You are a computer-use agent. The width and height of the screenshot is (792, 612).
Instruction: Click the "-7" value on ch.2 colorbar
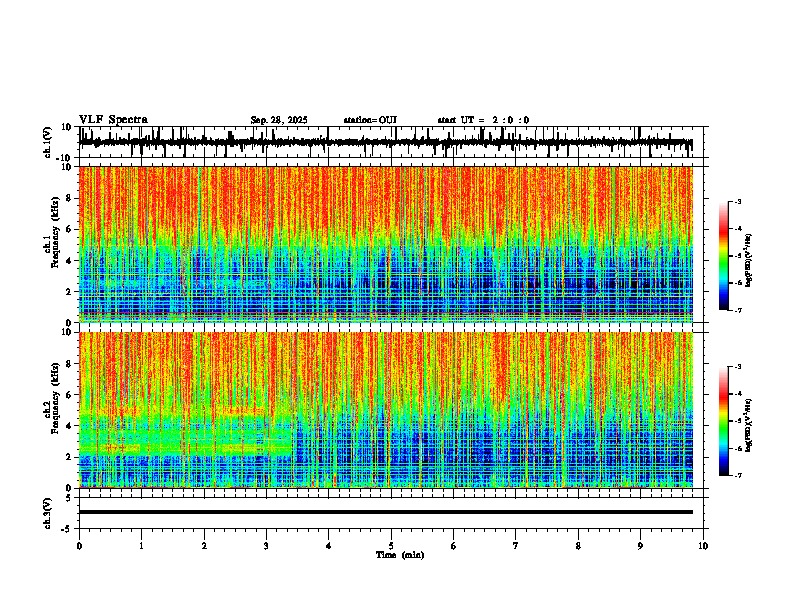tap(737, 475)
